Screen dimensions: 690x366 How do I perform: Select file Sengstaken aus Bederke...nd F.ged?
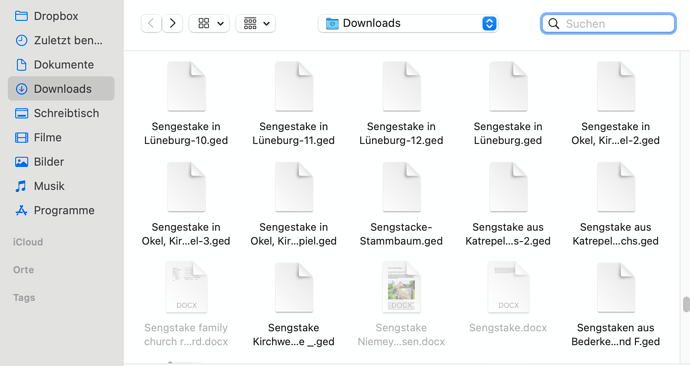click(616, 305)
